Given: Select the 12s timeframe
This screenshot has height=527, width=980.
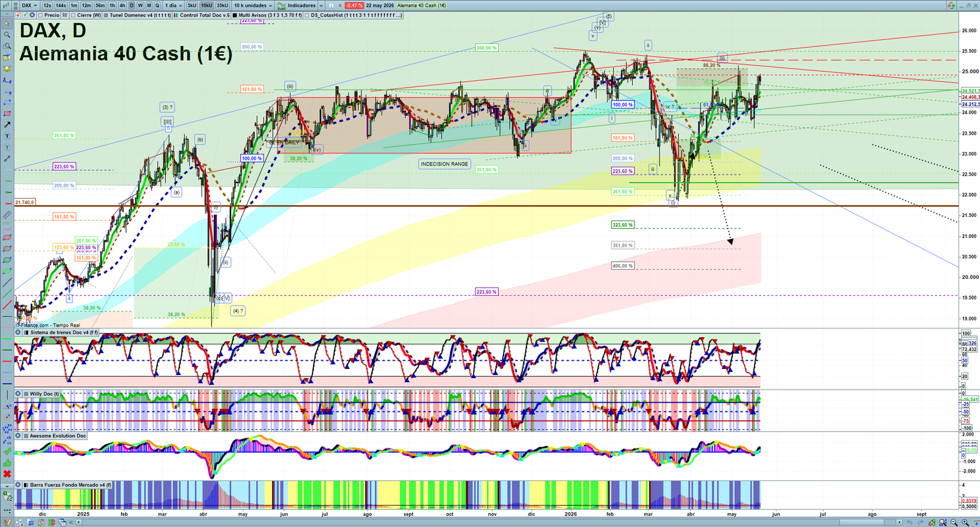Looking at the screenshot, I should (x=47, y=6).
